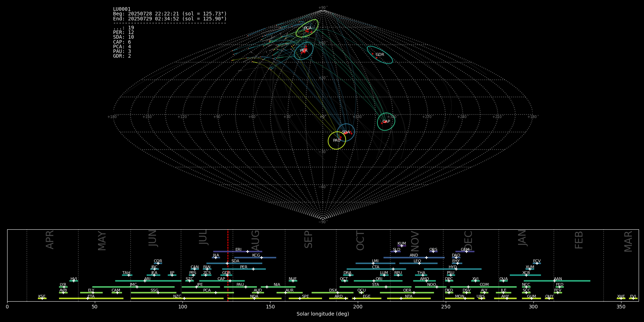Click the KCG shower bar in timeline
This screenshot has width=644, height=322.
tap(255, 257)
